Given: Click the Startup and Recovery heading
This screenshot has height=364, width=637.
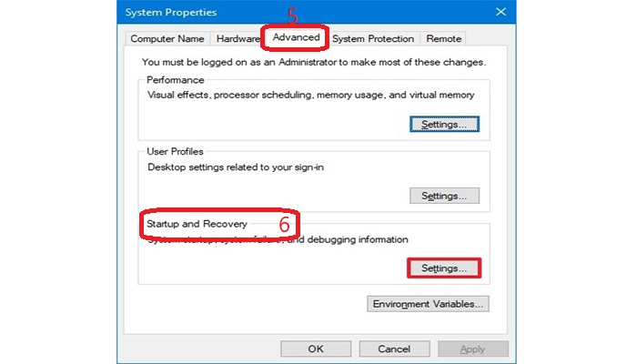Looking at the screenshot, I should 197,223.
